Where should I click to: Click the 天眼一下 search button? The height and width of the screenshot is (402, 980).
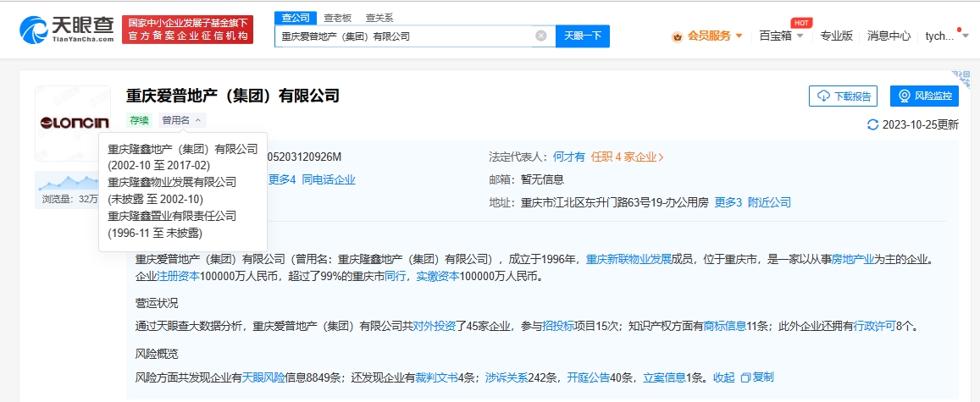(x=582, y=36)
